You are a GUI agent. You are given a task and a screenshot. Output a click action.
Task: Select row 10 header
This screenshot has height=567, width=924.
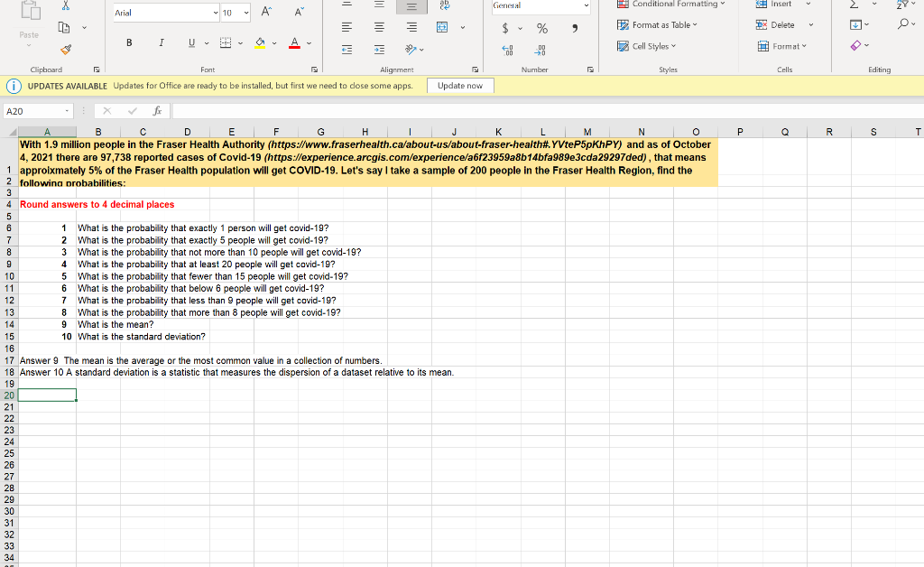pos(9,276)
